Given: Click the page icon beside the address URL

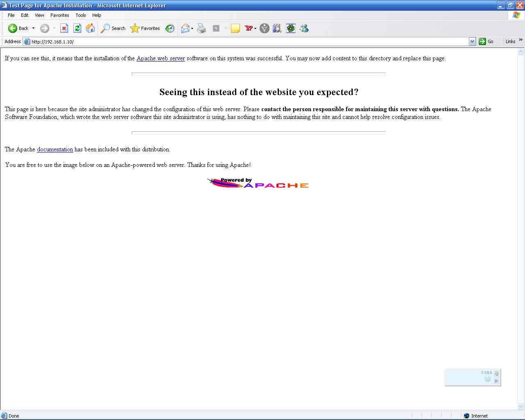Looking at the screenshot, I should tap(27, 41).
